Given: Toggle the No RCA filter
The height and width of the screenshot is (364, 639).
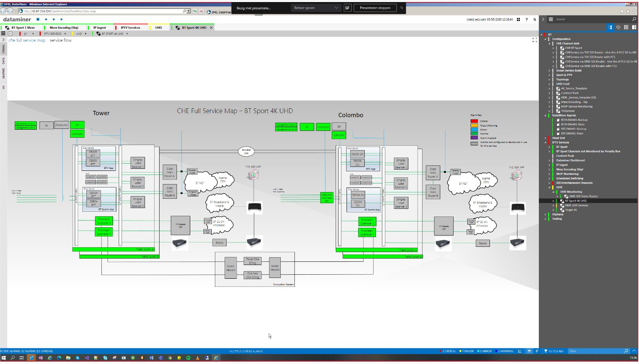Looking at the screenshot, I should pyautogui.click(x=554, y=351).
